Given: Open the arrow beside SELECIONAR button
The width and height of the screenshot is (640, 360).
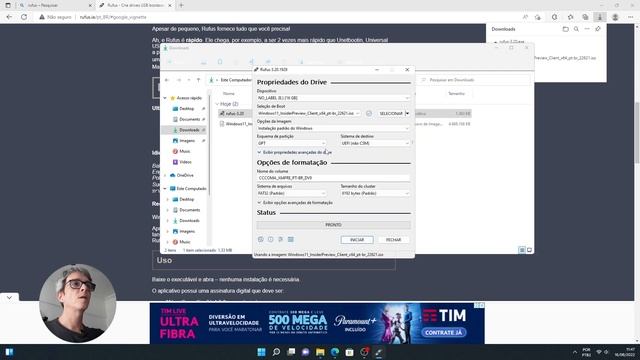Looking at the screenshot, I should (x=407, y=113).
